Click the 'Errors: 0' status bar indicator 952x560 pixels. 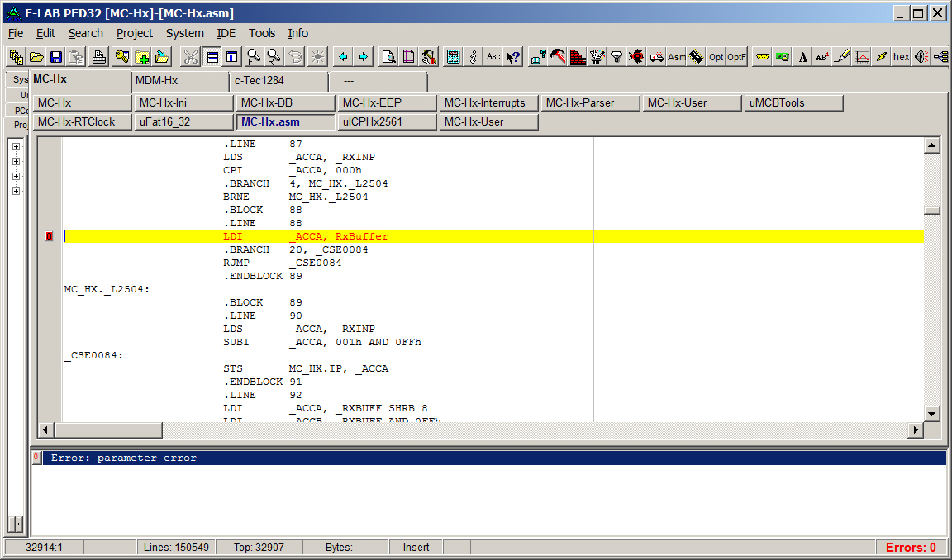click(911, 548)
